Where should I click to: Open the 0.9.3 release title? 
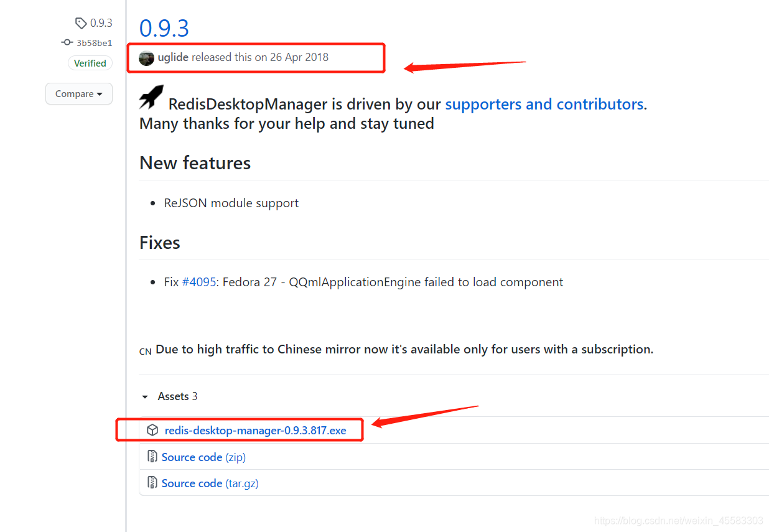click(x=164, y=28)
